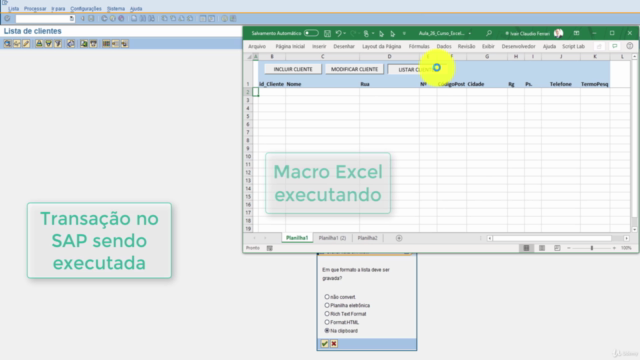Viewport: 640px width, 360px height.
Task: Open the Desenvolvedor ribbon tab
Action: tap(518, 47)
